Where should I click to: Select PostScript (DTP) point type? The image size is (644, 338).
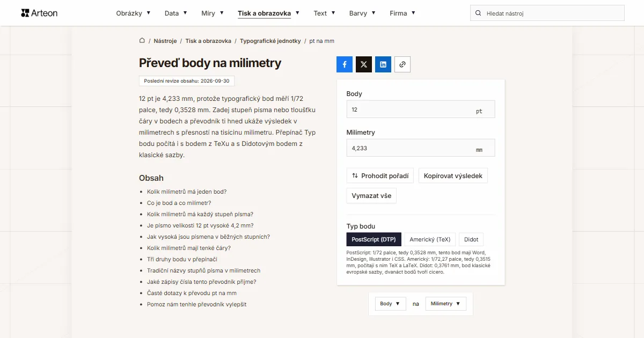374,239
